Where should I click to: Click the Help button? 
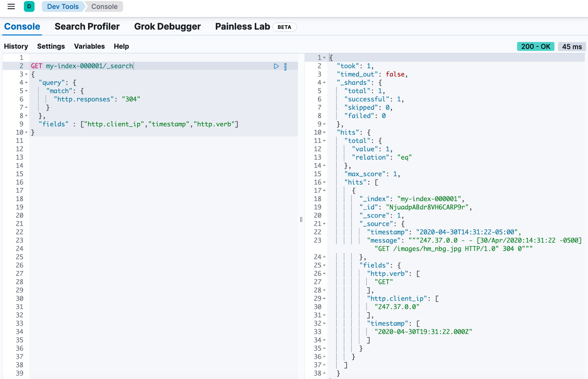[x=121, y=46]
